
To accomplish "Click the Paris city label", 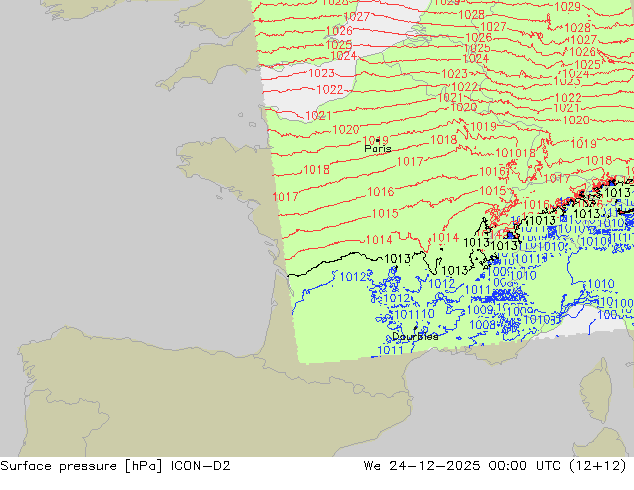I will pos(378,149).
